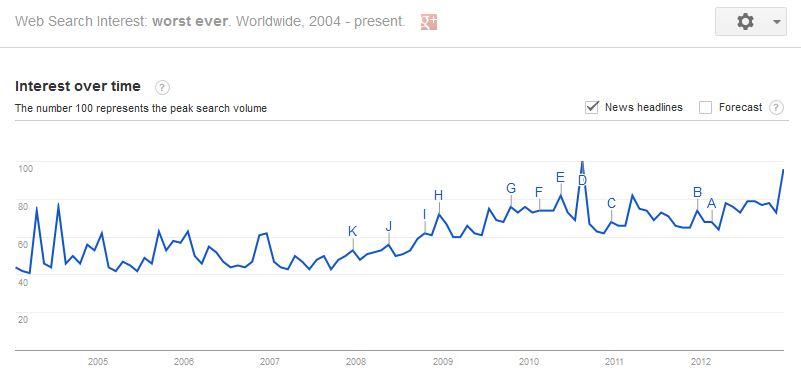801x378 pixels.
Task: Share via the Google+ icon
Action: (x=429, y=22)
